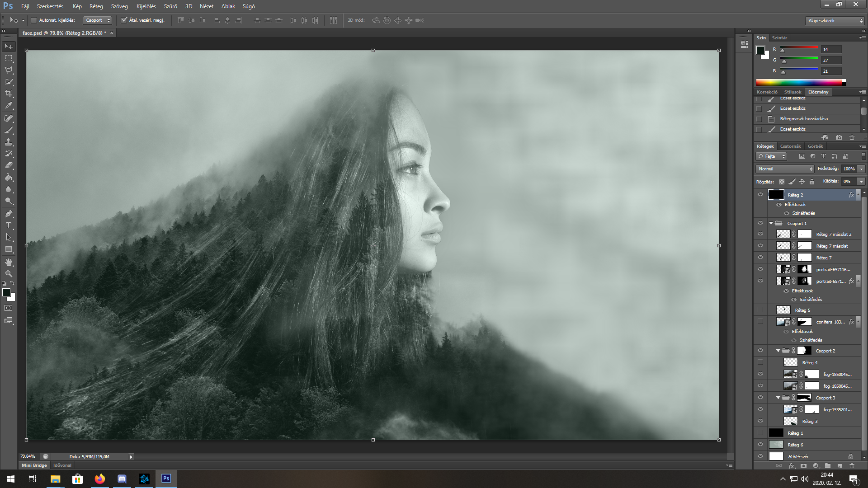
Task: Select the Eyedropper tool
Action: (9, 106)
